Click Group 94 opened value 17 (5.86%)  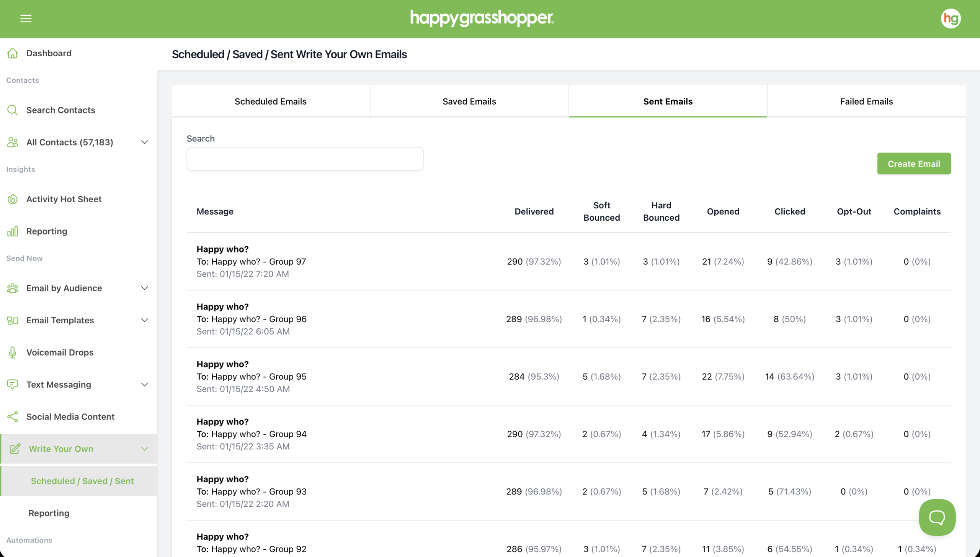coord(723,434)
